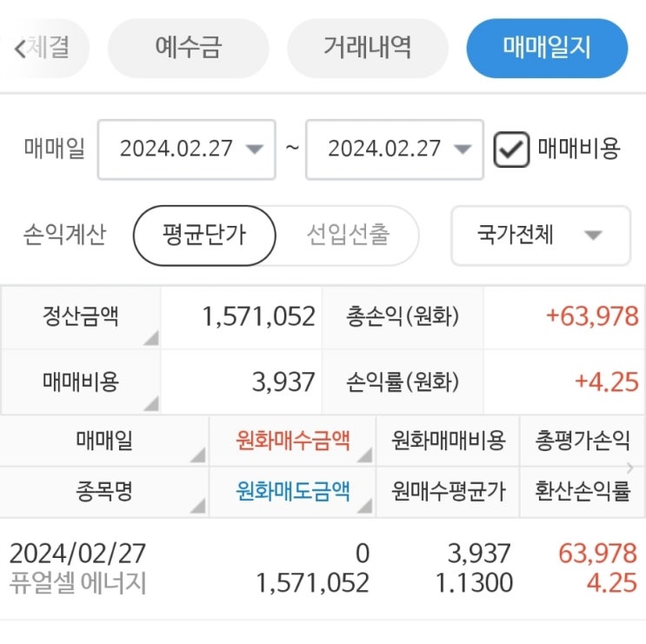This screenshot has width=646, height=644.
Task: Click the triangle marker in 매매비용 summary cell
Action: click(x=152, y=403)
